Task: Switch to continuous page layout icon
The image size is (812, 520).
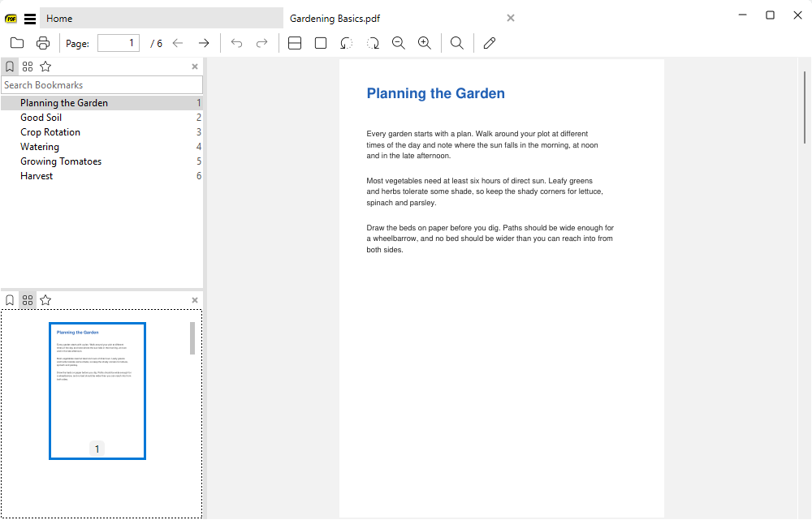Action: coord(295,43)
